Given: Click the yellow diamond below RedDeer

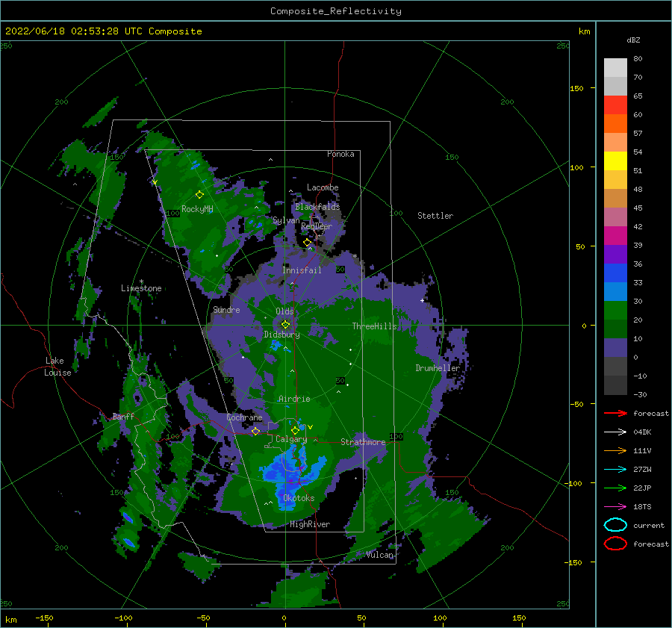Looking at the screenshot, I should point(307,243).
